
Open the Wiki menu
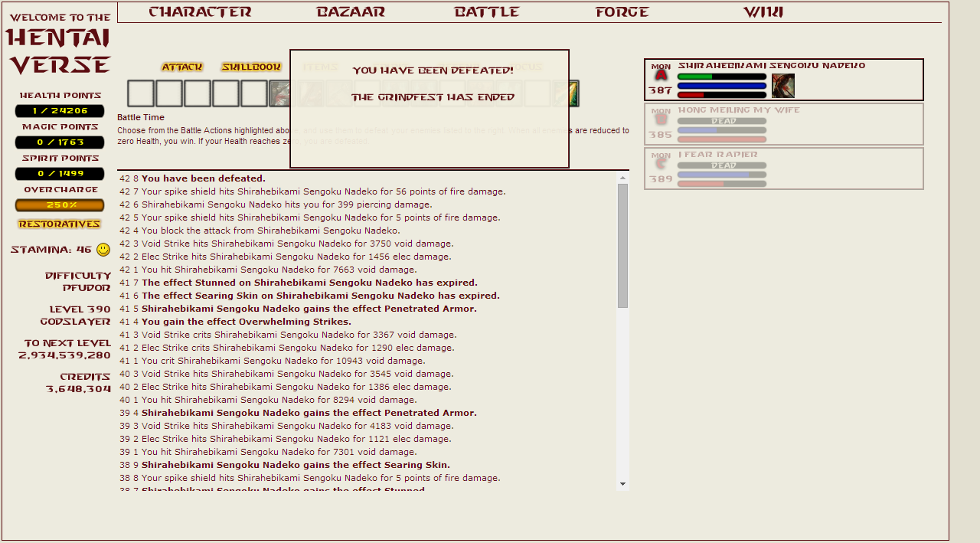point(763,12)
